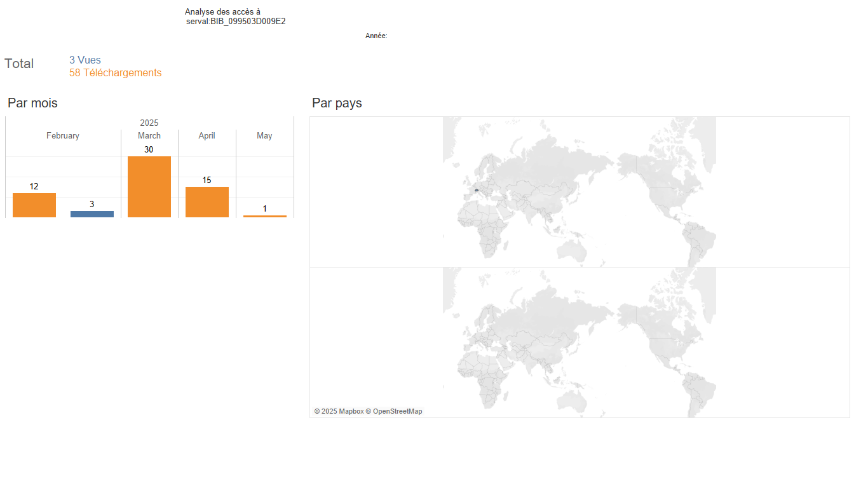Pick the thin May downloads bar
Viewport: 868px width, 488px height.
coord(265,216)
